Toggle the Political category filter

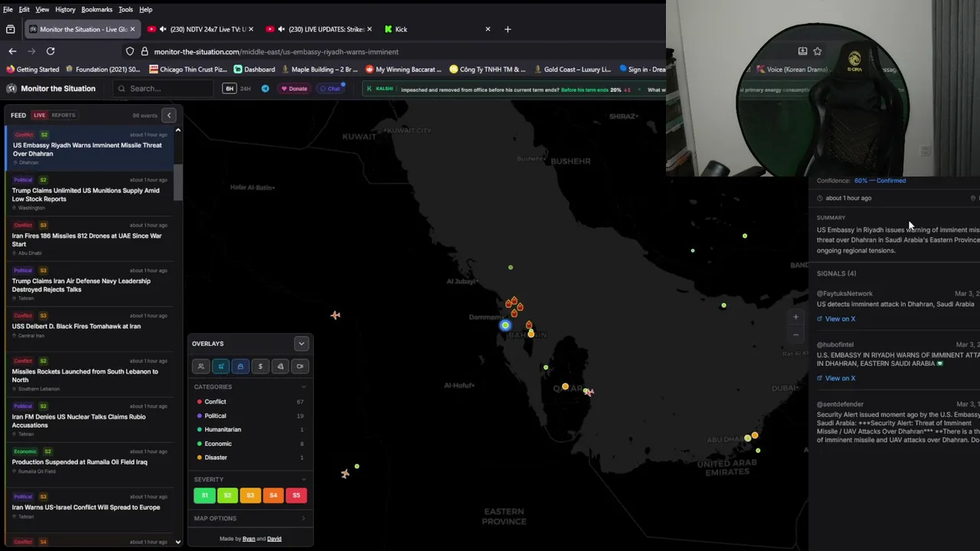250,416
